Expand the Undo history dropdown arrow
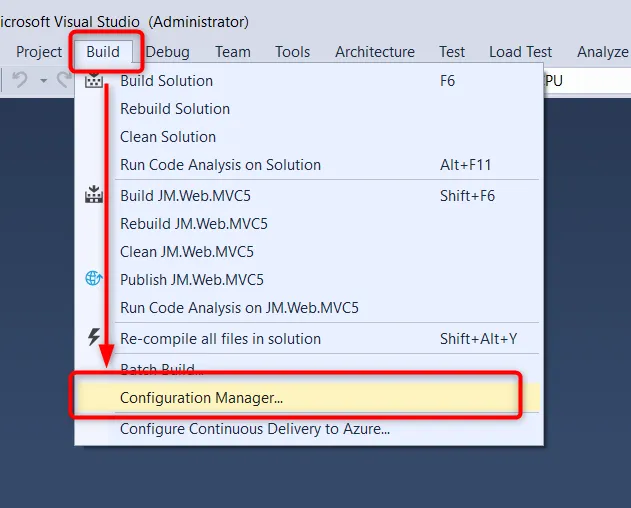631x508 pixels. (43, 80)
